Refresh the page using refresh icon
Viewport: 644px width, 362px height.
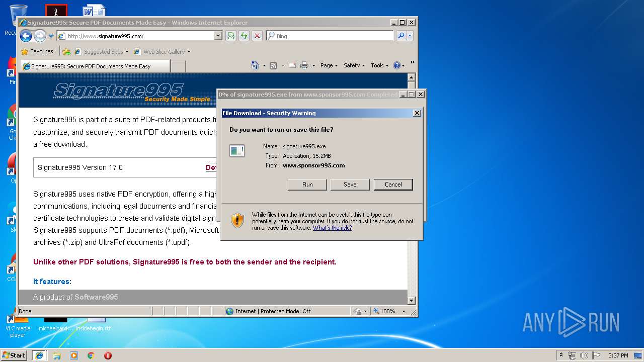tap(244, 36)
